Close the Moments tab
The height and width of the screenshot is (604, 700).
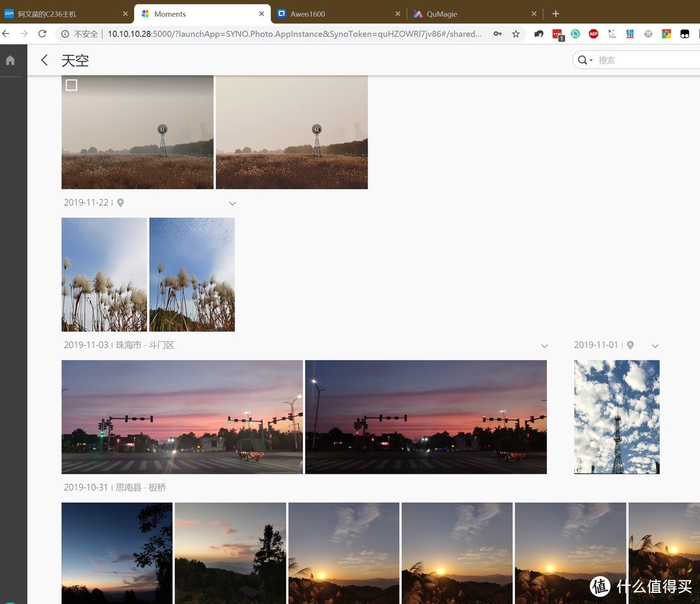coord(262,14)
